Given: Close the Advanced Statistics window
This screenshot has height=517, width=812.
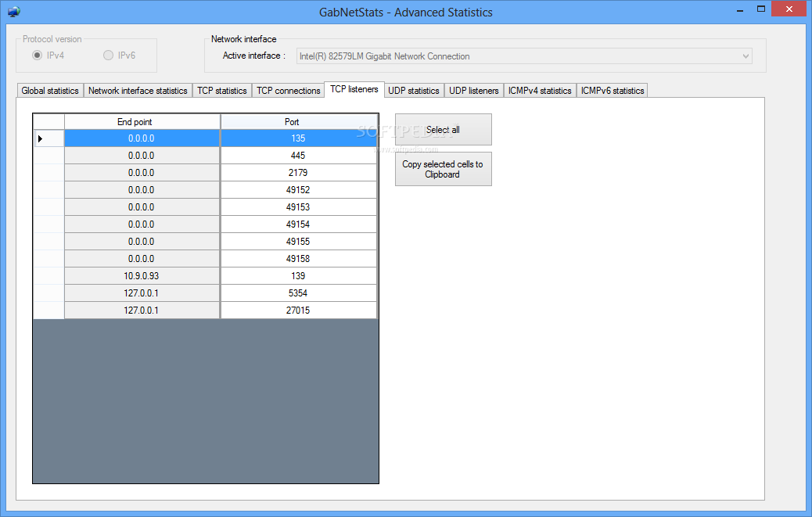Looking at the screenshot, I should [789, 9].
